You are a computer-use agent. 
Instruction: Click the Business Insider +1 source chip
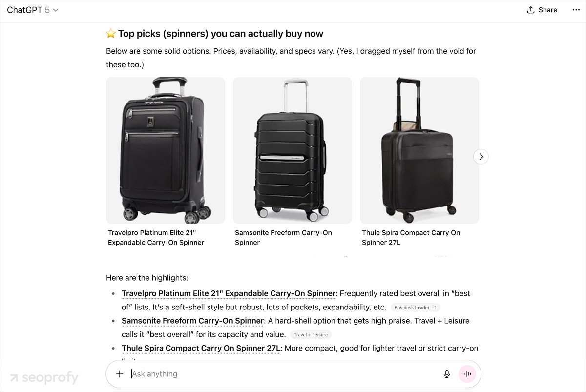(415, 308)
